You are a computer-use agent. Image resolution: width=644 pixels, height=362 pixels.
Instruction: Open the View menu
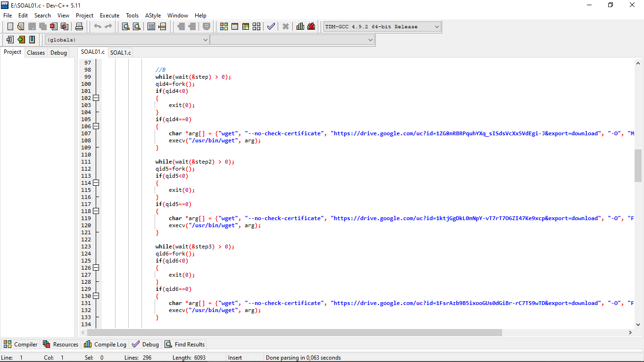point(64,16)
